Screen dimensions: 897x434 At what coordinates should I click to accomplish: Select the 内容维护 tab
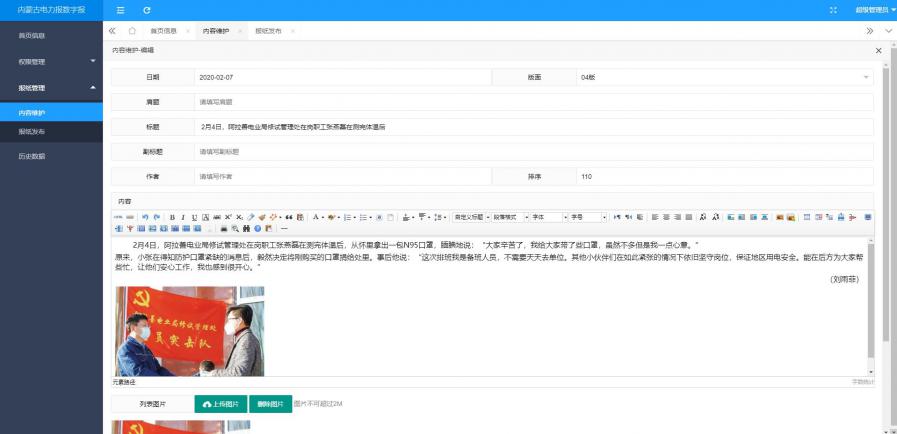pos(216,31)
